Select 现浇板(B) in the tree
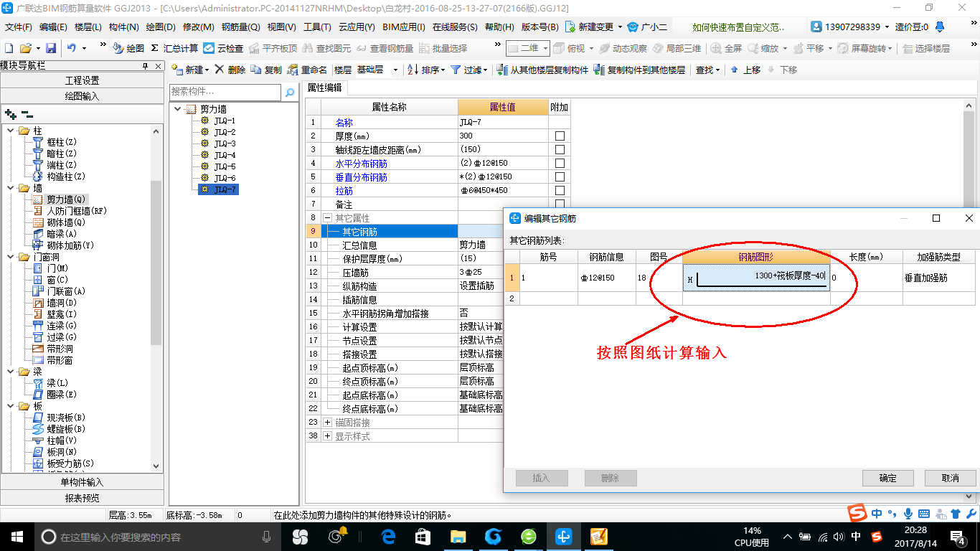This screenshot has height=551, width=980. click(66, 418)
